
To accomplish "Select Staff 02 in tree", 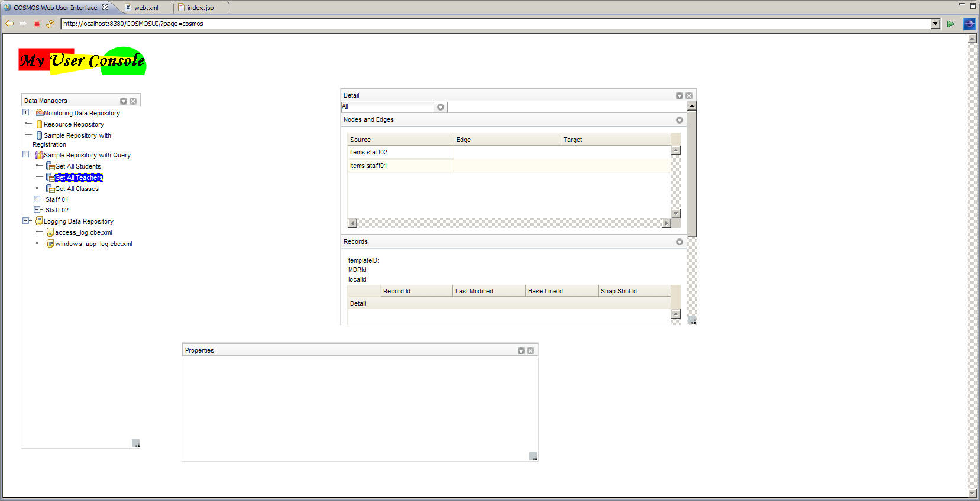I will [x=57, y=210].
